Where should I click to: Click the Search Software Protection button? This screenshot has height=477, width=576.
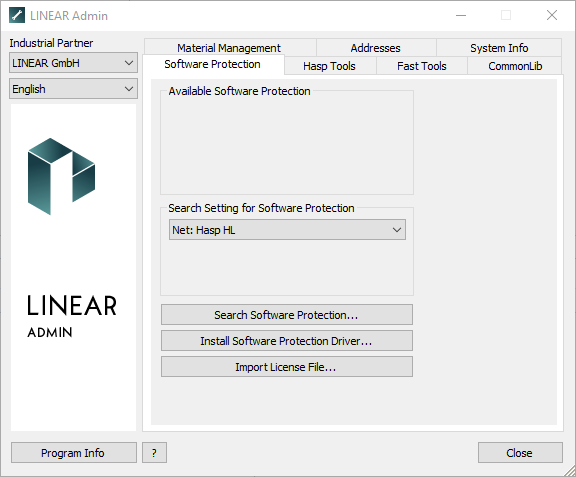(287, 315)
